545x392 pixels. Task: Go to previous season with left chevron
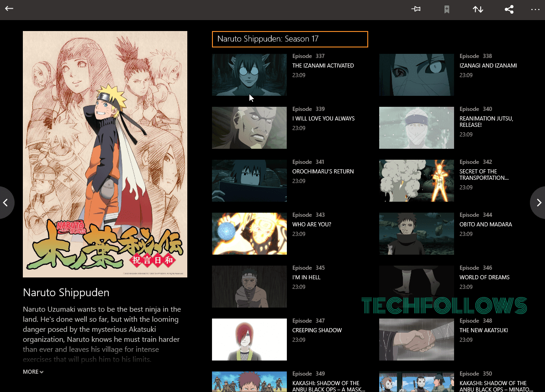pos(5,203)
